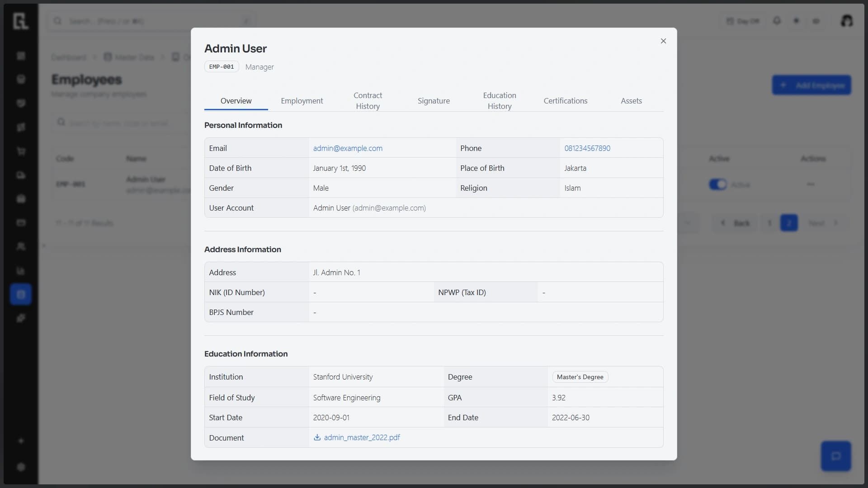This screenshot has height=488, width=868.
Task: Toggle the theme icon in the header
Action: [x=797, y=21]
